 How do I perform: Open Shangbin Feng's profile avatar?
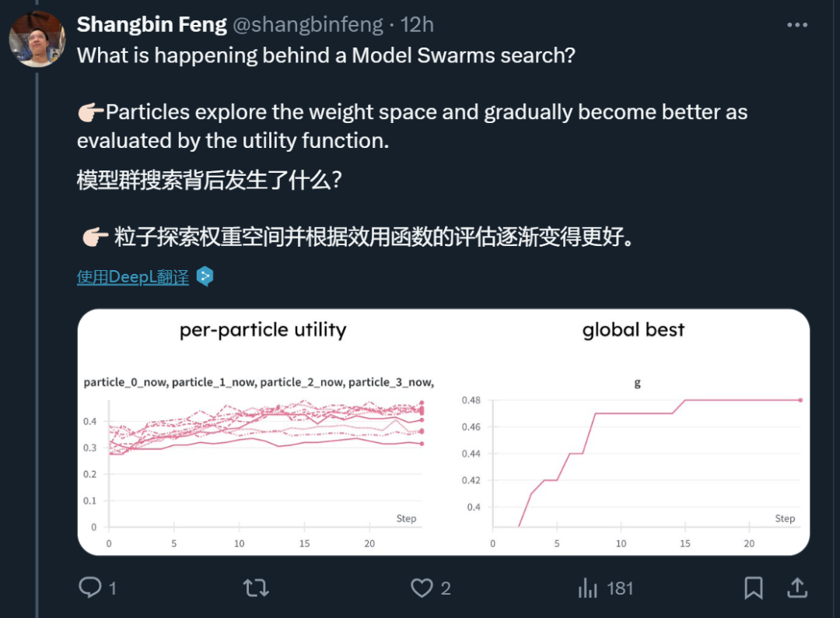pyautogui.click(x=37, y=39)
